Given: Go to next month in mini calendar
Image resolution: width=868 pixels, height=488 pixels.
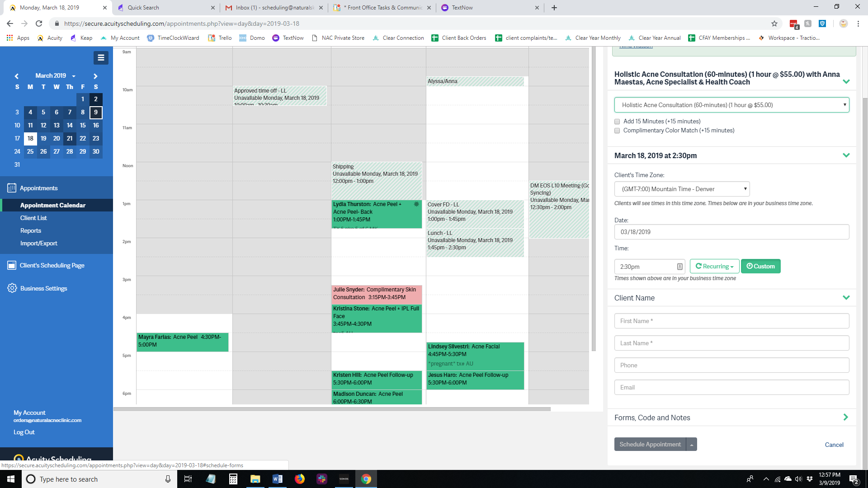Looking at the screenshot, I should (95, 76).
